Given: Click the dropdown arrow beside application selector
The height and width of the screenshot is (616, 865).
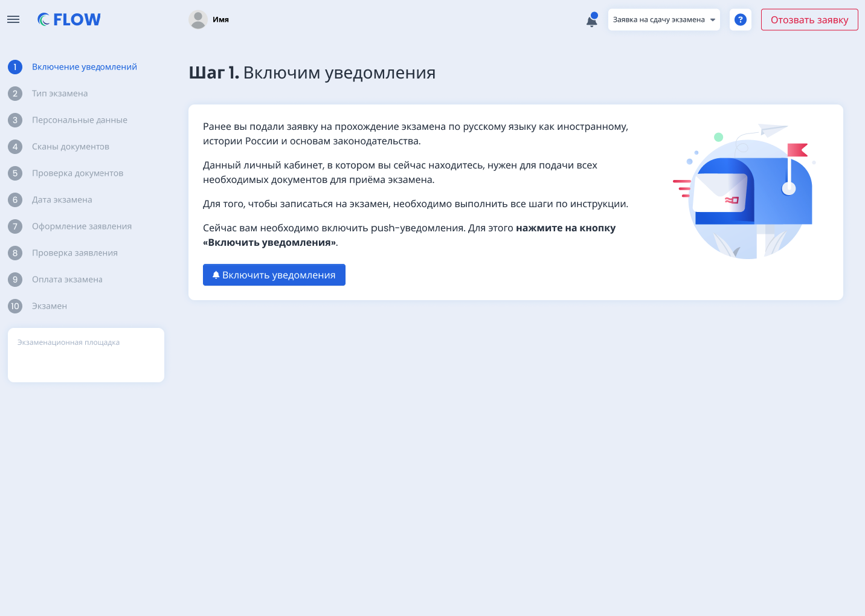Looking at the screenshot, I should 713,20.
